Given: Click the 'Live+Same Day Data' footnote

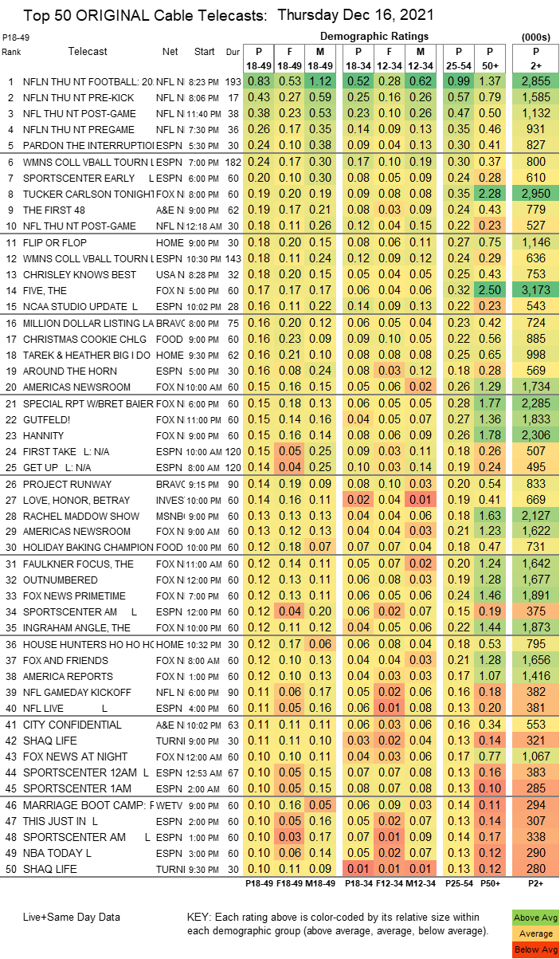Looking at the screenshot, I should 71,917.
